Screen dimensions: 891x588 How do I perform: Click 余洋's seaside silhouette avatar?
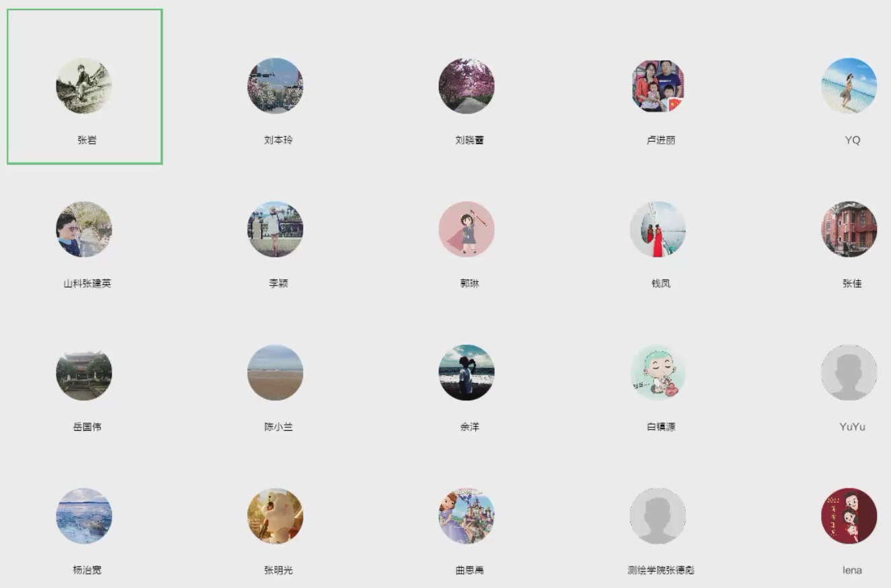point(467,372)
